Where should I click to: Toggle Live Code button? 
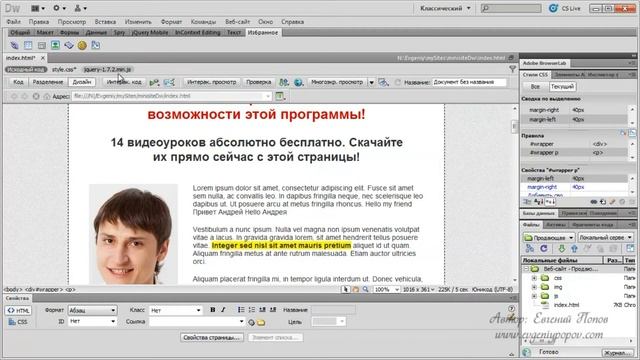click(x=124, y=82)
